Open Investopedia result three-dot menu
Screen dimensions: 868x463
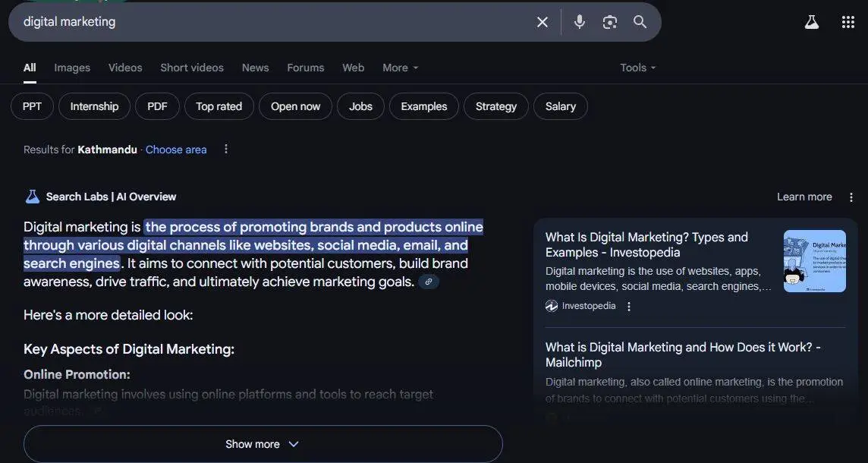click(x=628, y=307)
